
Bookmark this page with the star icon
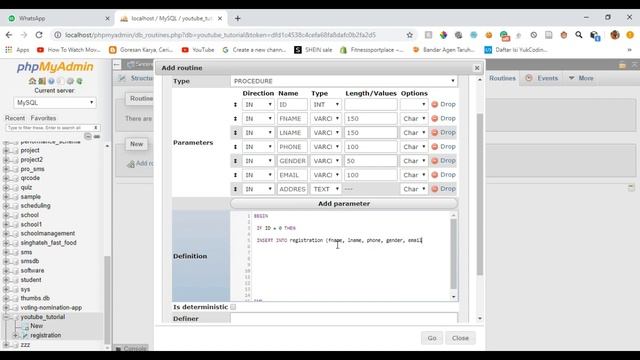tap(409, 35)
